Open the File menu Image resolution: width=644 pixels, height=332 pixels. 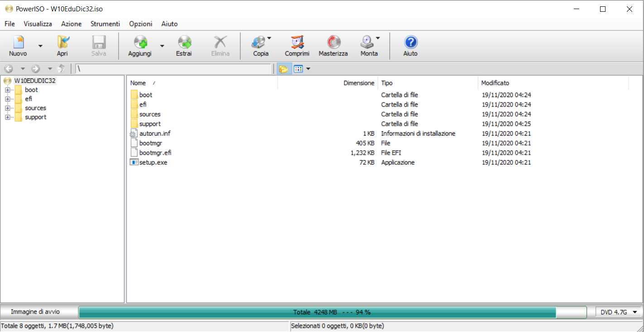coord(10,24)
